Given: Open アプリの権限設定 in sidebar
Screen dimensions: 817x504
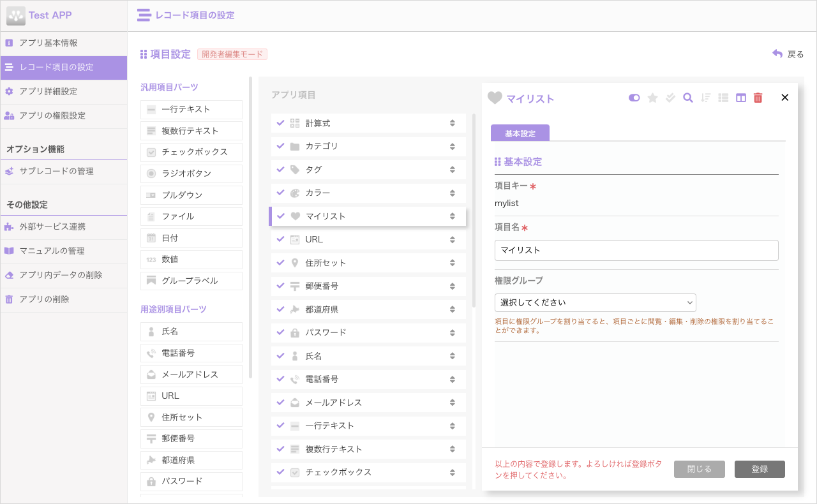Looking at the screenshot, I should [64, 115].
